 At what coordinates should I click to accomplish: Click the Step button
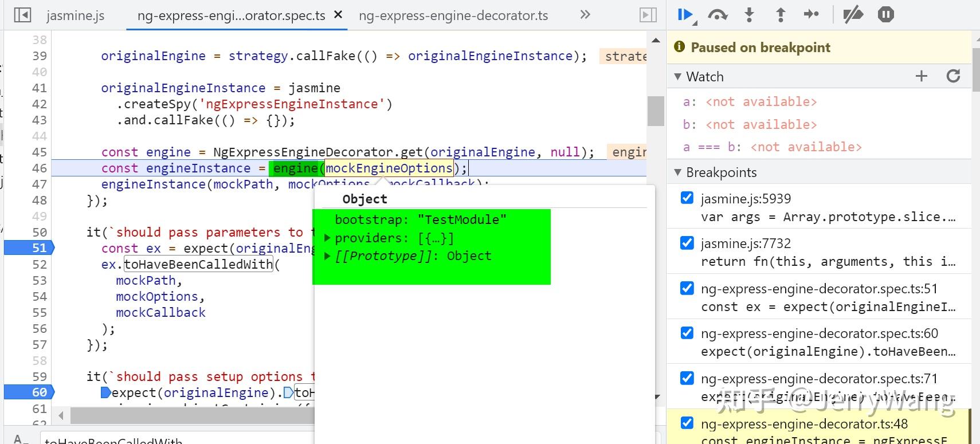tap(811, 14)
